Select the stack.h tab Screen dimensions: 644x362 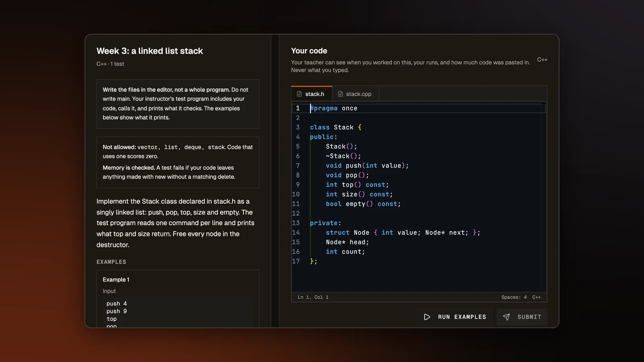click(312, 94)
